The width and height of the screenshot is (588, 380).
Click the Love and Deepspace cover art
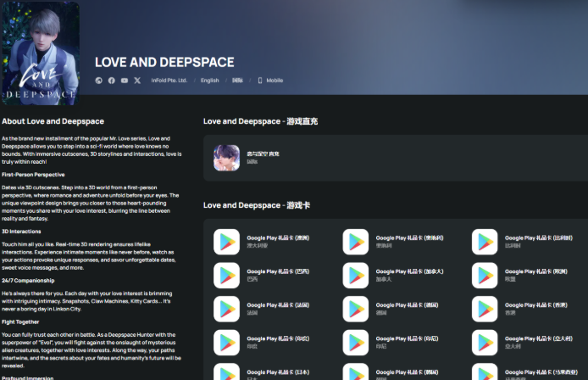40,53
